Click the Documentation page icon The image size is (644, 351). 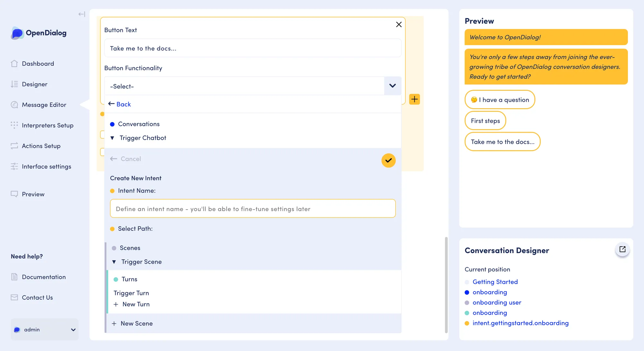[x=14, y=277]
